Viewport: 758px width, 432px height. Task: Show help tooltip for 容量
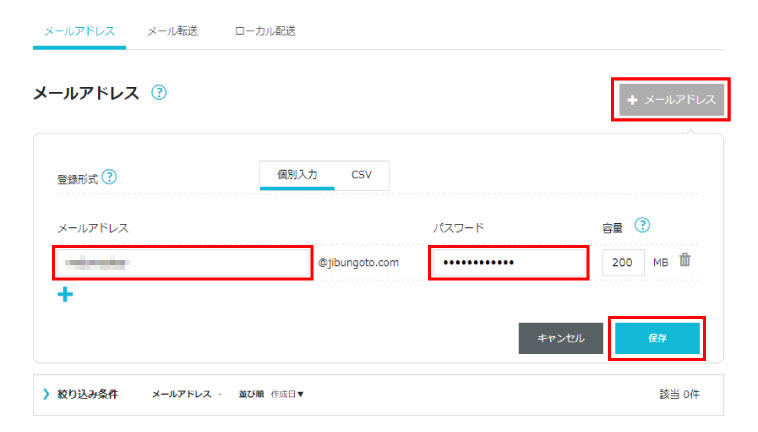(x=643, y=225)
